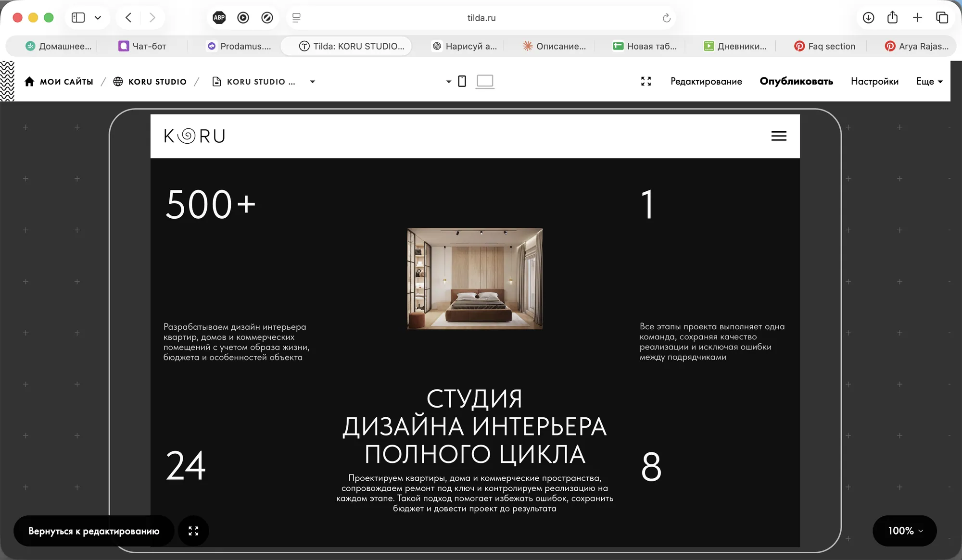Open the KORU site hamburger menu
Viewport: 962px width, 560px height.
779,136
